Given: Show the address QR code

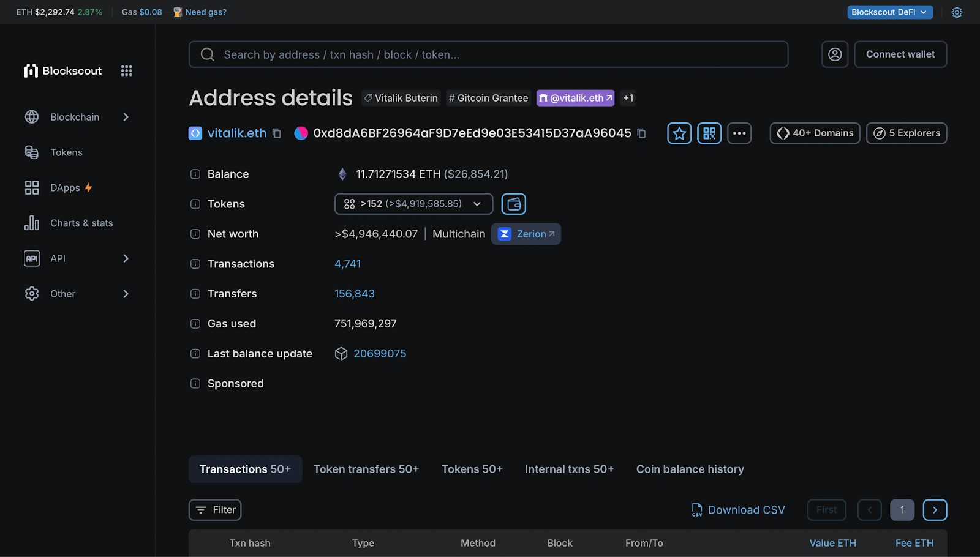Looking at the screenshot, I should coord(709,133).
